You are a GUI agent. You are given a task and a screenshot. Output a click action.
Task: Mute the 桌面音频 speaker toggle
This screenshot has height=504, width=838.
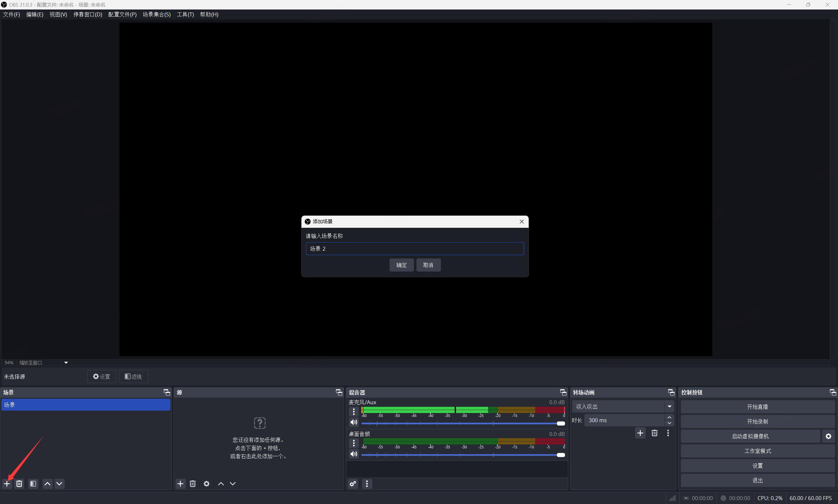click(354, 454)
